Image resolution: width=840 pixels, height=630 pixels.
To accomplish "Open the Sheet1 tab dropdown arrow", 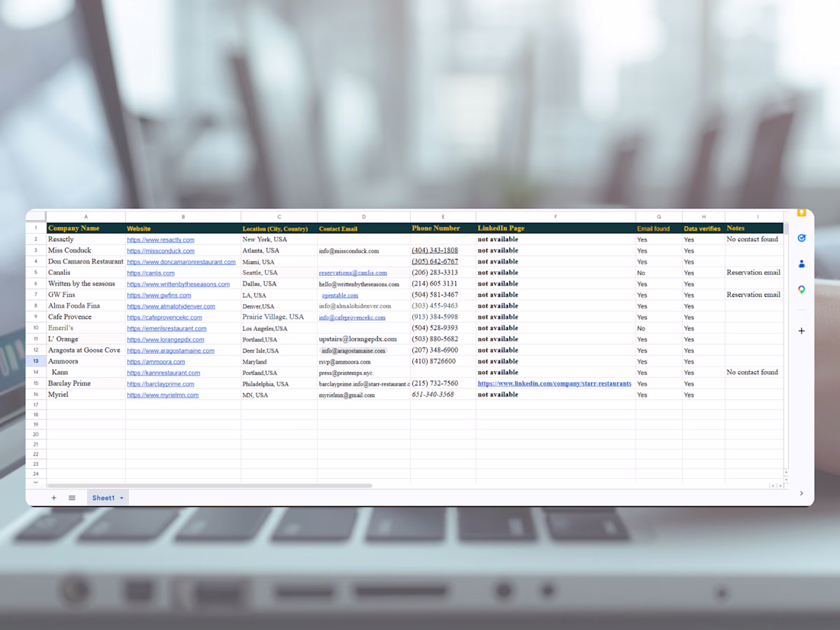I will coord(121,498).
